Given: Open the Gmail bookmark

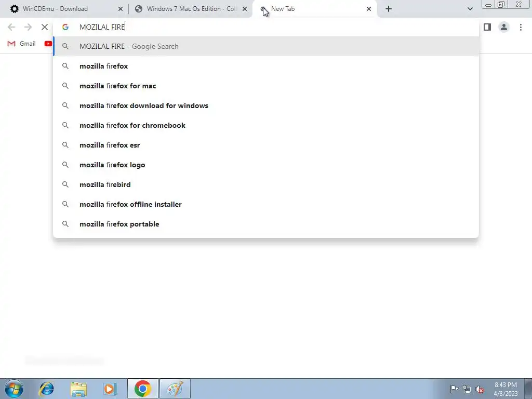Looking at the screenshot, I should pyautogui.click(x=21, y=44).
